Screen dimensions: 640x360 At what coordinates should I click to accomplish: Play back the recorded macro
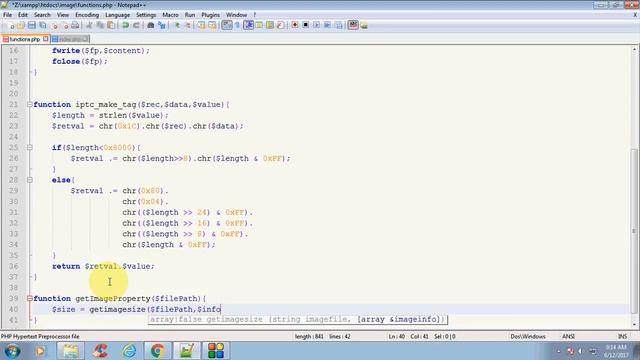pyautogui.click(x=316, y=25)
